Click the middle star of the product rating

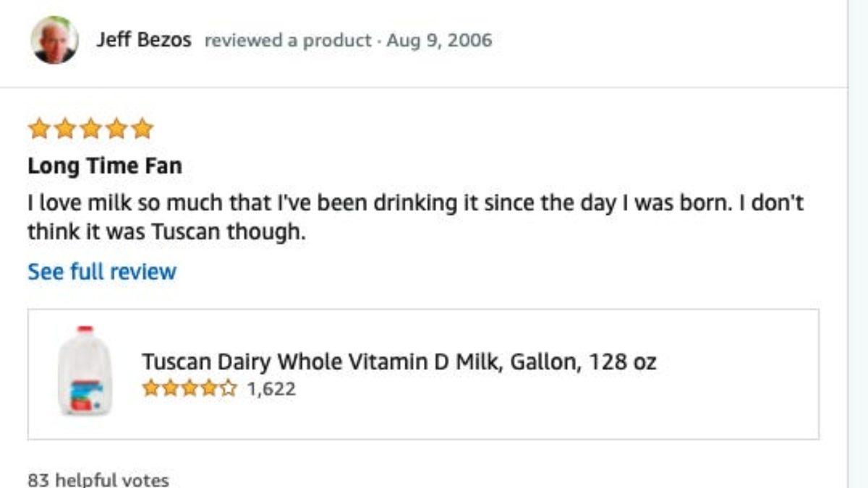pos(190,389)
